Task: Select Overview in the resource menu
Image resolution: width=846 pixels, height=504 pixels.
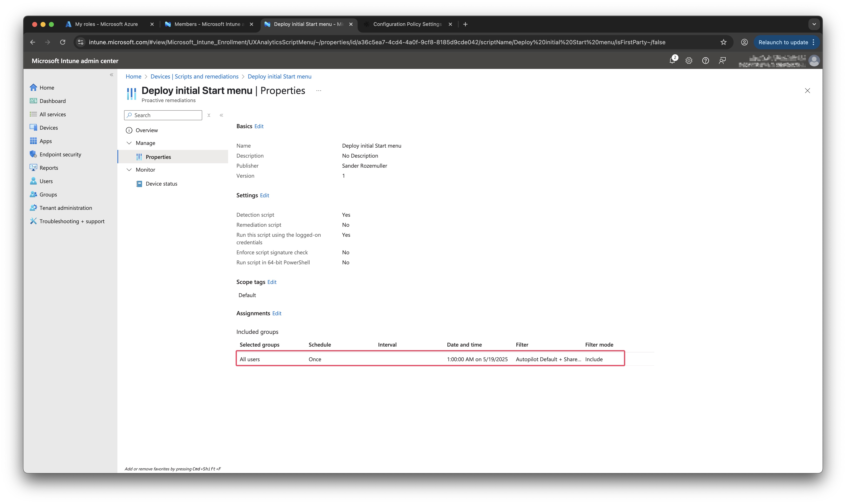Action: click(x=146, y=130)
